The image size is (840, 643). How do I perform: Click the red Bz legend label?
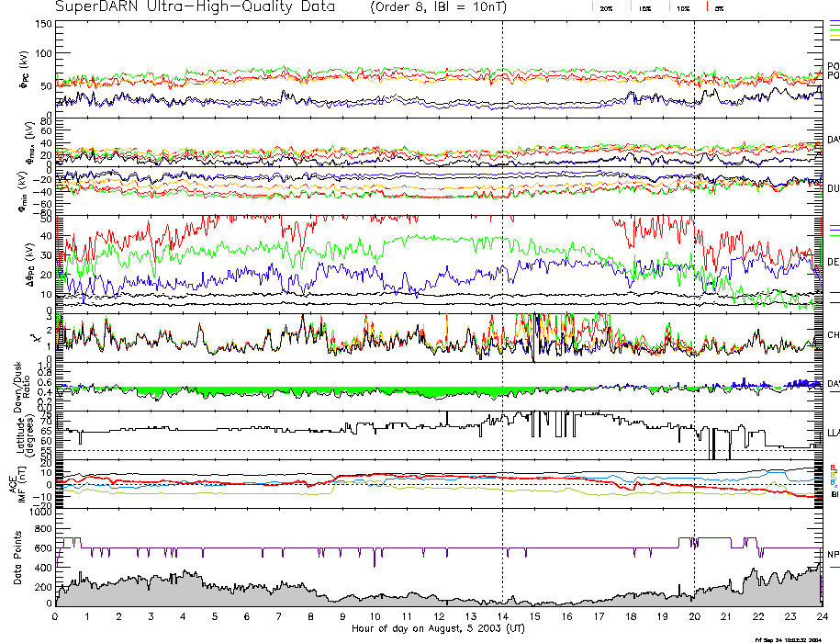click(x=834, y=468)
